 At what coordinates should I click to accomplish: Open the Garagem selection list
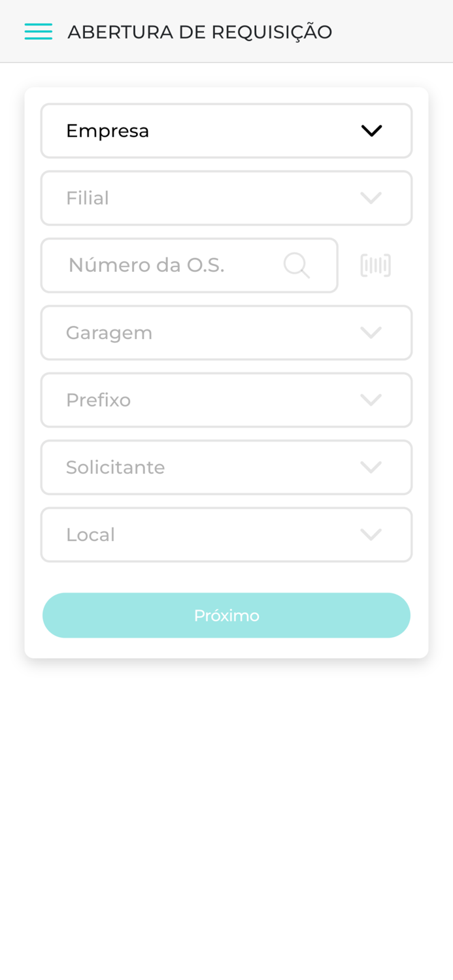coord(227,332)
